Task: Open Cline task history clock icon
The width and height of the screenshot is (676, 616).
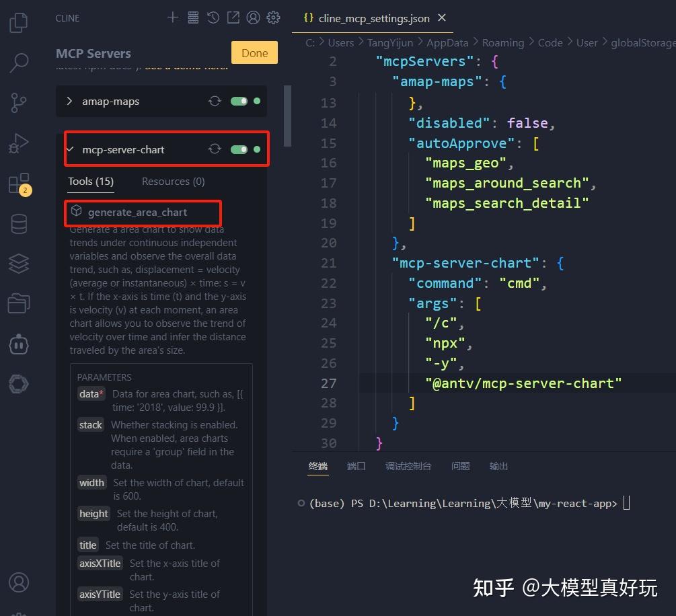Action: point(213,17)
